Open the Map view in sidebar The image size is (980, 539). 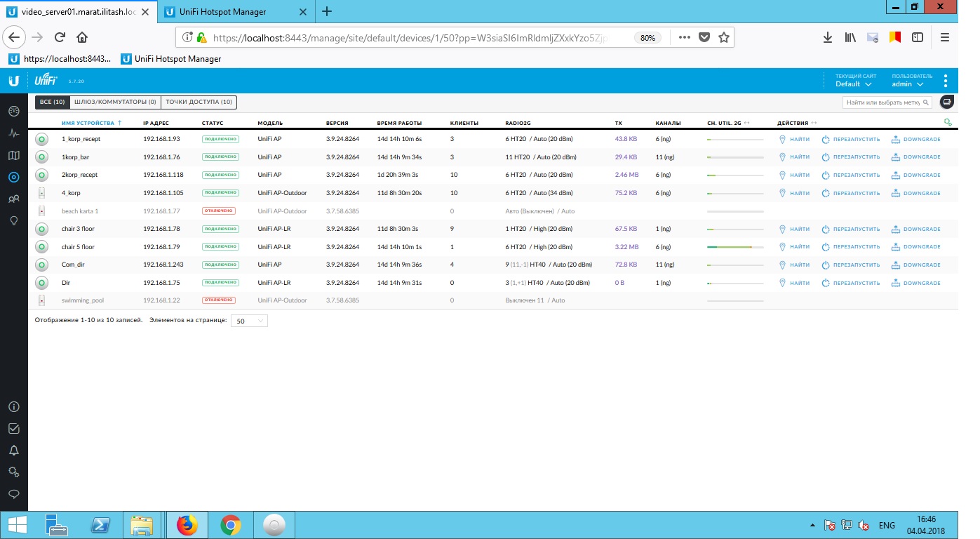tap(13, 155)
